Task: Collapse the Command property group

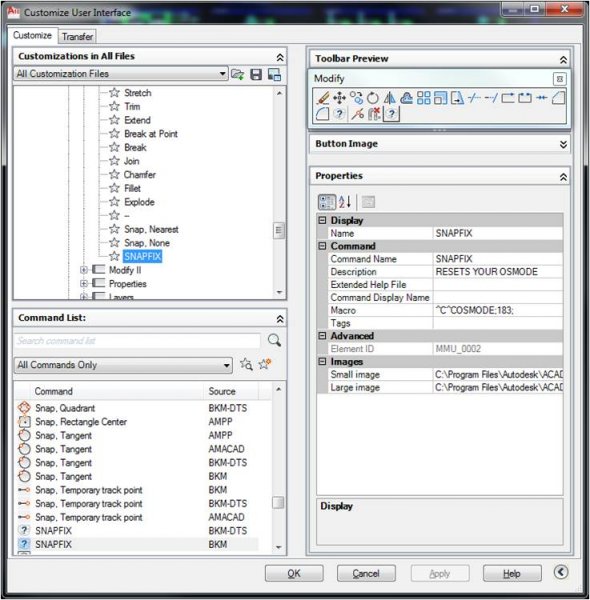Action: (x=323, y=246)
